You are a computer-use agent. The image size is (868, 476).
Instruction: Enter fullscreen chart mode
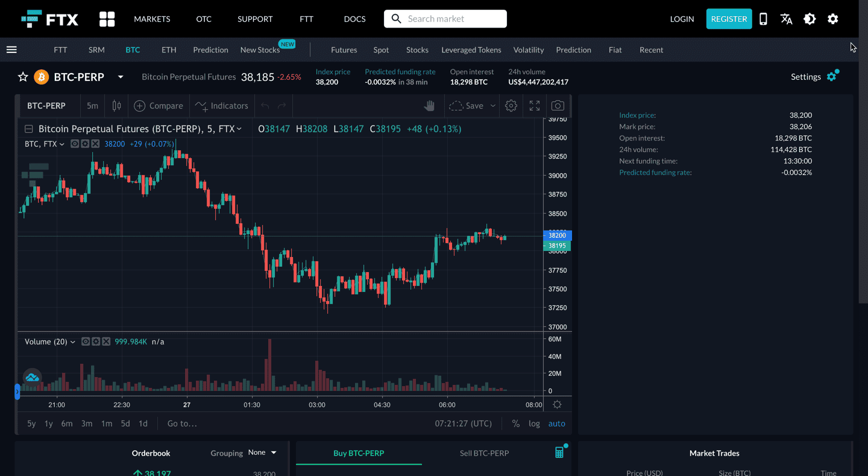pos(535,106)
